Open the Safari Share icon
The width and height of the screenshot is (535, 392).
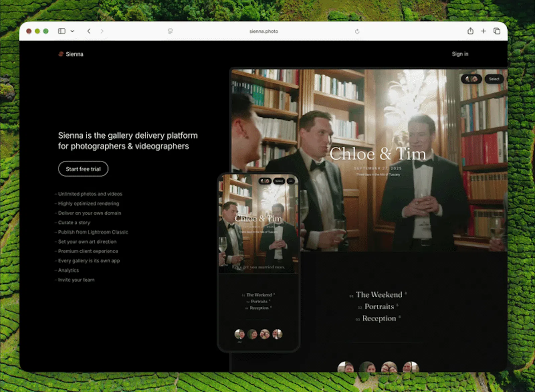(470, 31)
